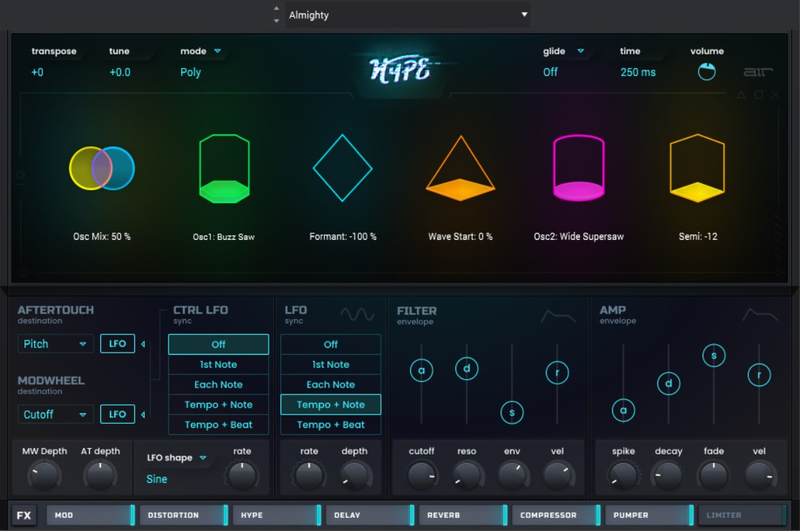
Task: Select Each Note in CTRL LFO sync
Action: (218, 385)
